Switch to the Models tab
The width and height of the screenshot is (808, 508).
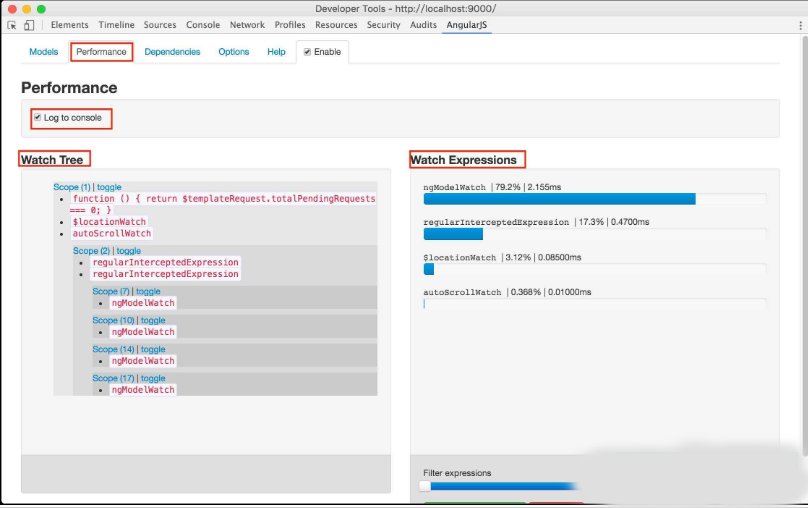click(43, 52)
